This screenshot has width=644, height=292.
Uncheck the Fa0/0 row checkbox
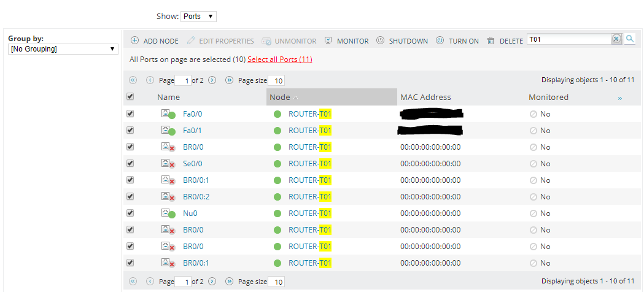[130, 113]
